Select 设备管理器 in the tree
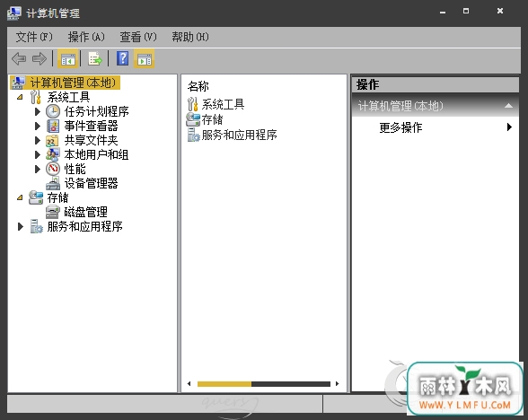 click(x=92, y=183)
